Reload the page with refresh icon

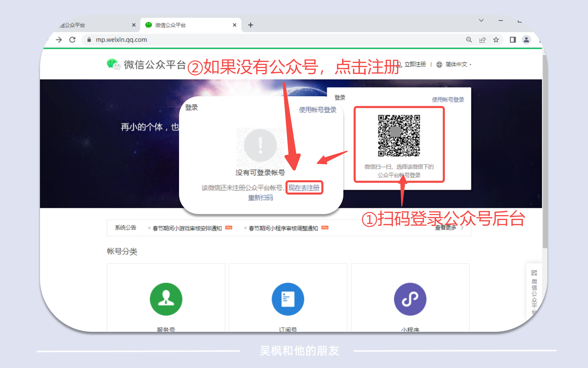click(72, 40)
